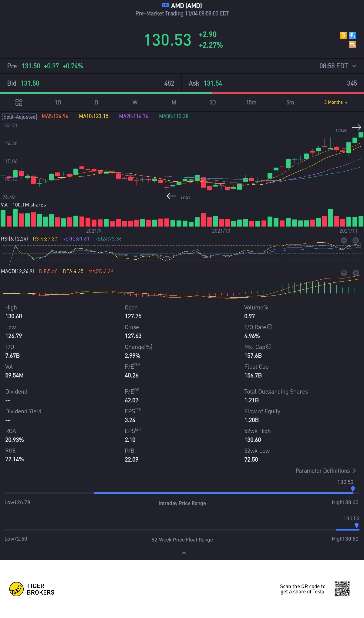Tap the latest green candlestick on chart

coord(361,135)
